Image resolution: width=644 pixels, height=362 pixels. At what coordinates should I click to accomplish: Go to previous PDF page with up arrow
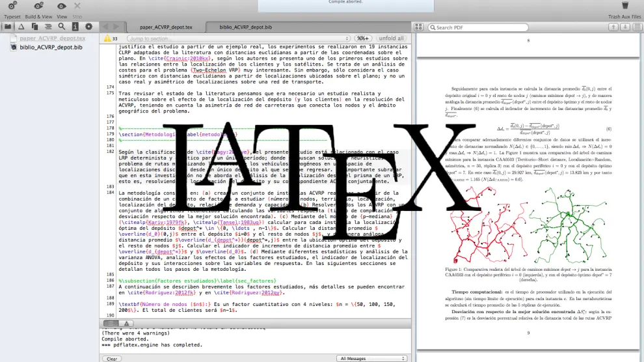pyautogui.click(x=613, y=27)
